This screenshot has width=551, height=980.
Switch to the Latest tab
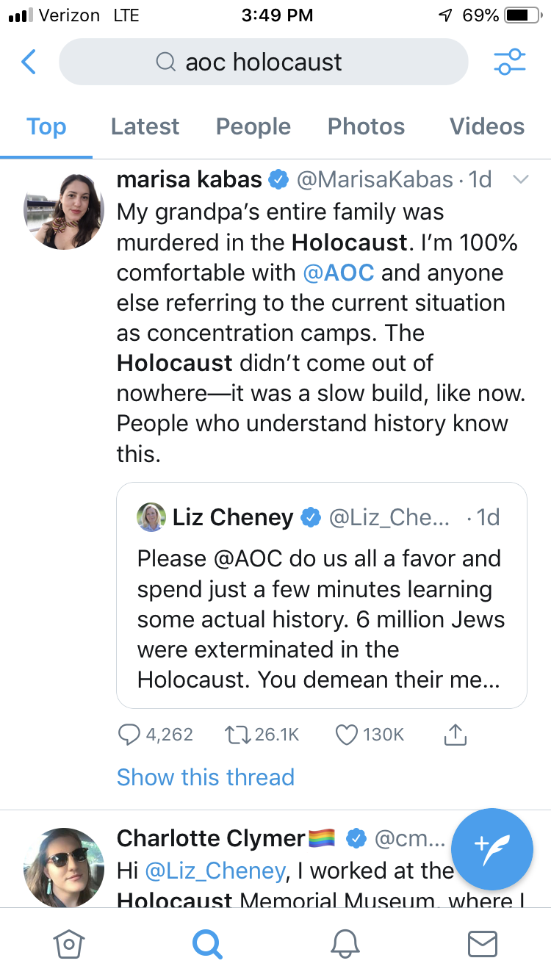tap(145, 126)
